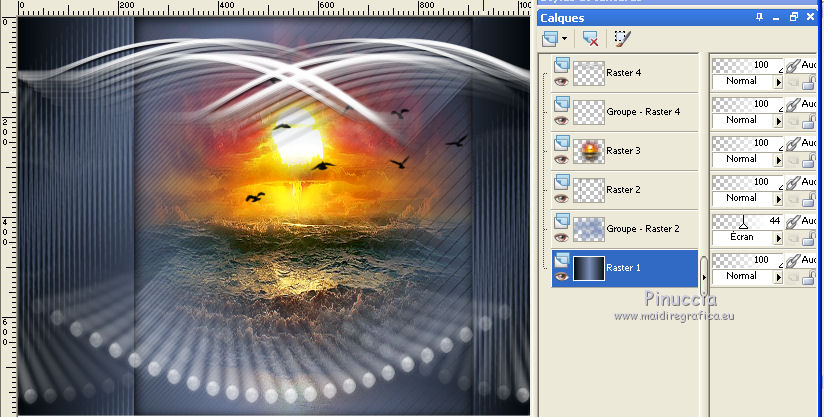Toggle Raster 3 layer visibility eye
825x417 pixels.
pos(561,159)
